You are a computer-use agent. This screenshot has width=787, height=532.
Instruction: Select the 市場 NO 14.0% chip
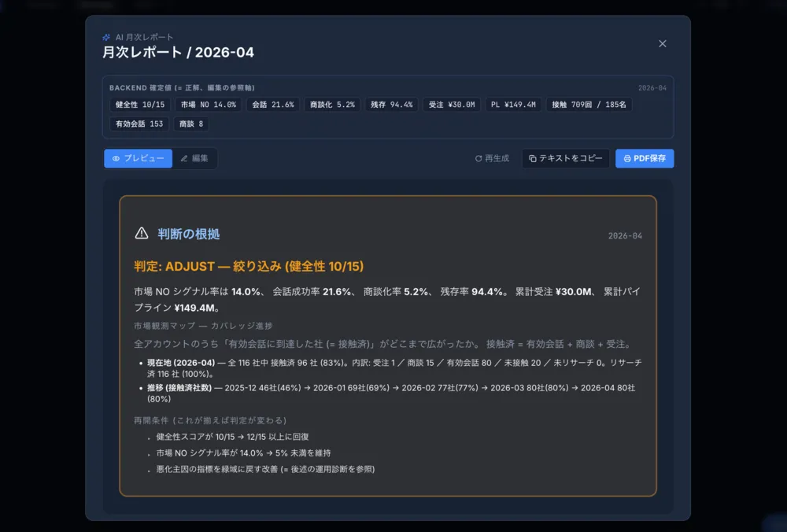209,105
